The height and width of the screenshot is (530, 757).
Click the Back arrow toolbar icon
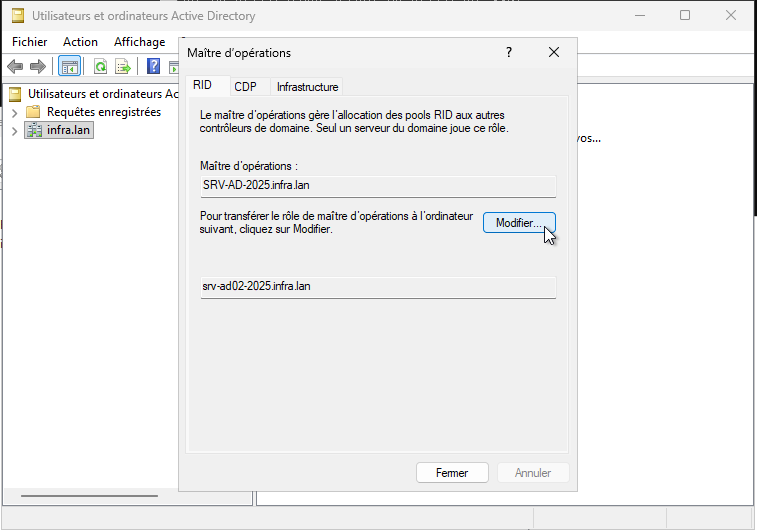15,66
